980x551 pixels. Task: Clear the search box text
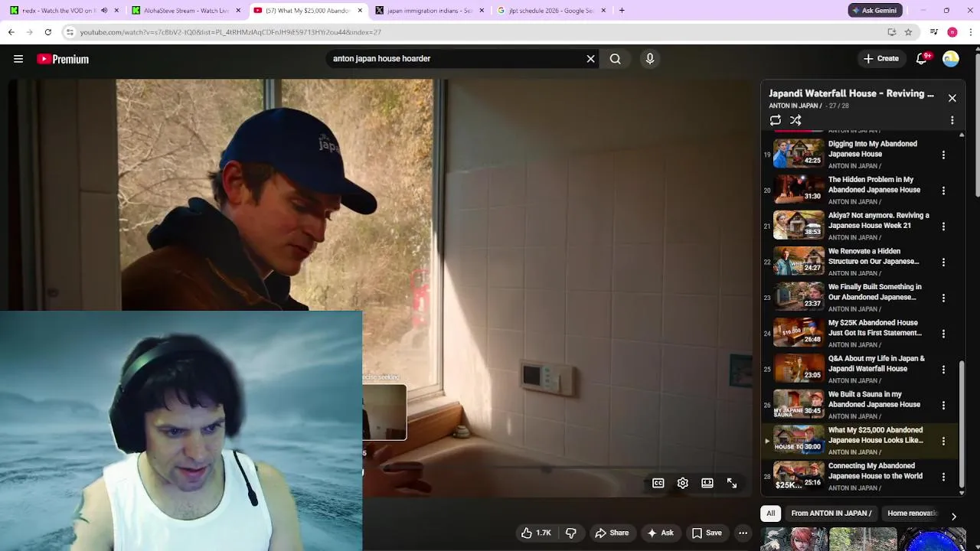point(590,59)
